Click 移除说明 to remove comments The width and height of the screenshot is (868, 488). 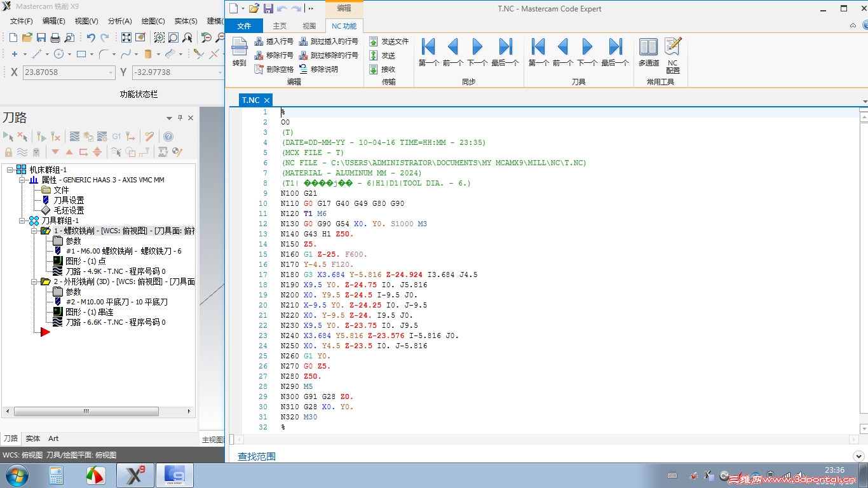pyautogui.click(x=318, y=69)
